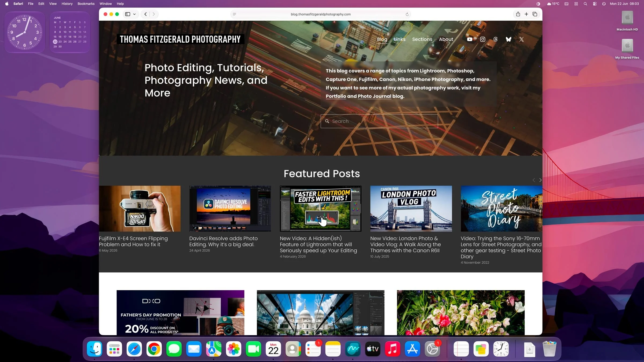Open Music app from the Dock
The height and width of the screenshot is (362, 644).
(x=392, y=349)
